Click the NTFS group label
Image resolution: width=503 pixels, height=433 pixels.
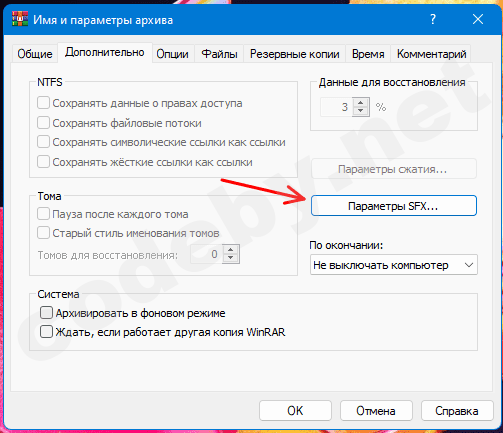(50, 82)
